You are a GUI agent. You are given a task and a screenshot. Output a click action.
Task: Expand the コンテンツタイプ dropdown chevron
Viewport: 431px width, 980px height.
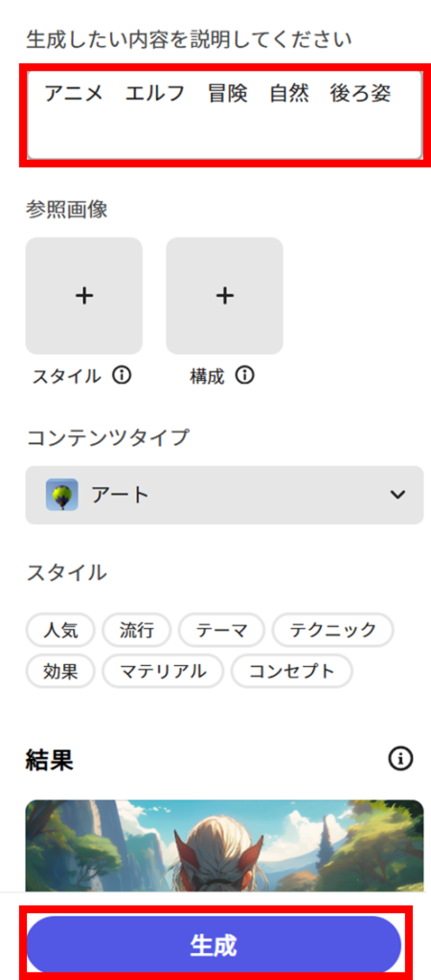pyautogui.click(x=397, y=495)
